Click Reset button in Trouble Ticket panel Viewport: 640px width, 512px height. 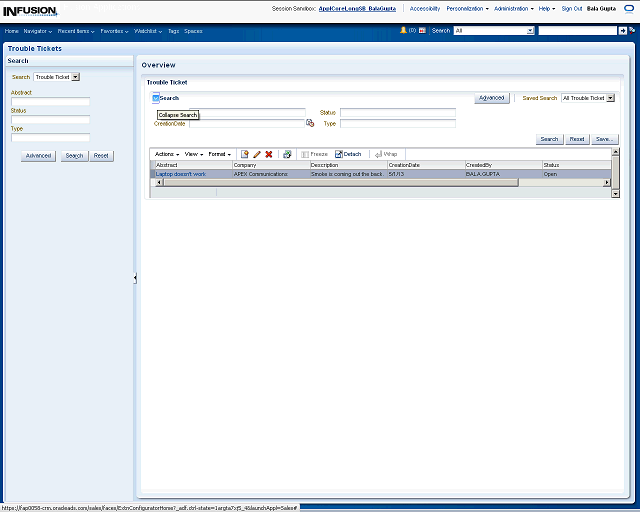[x=577, y=139]
